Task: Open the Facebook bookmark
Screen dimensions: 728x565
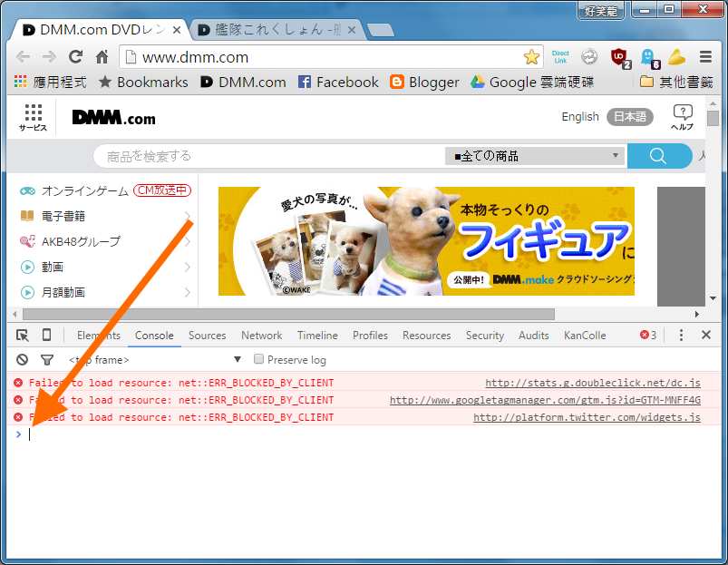Action: point(338,83)
